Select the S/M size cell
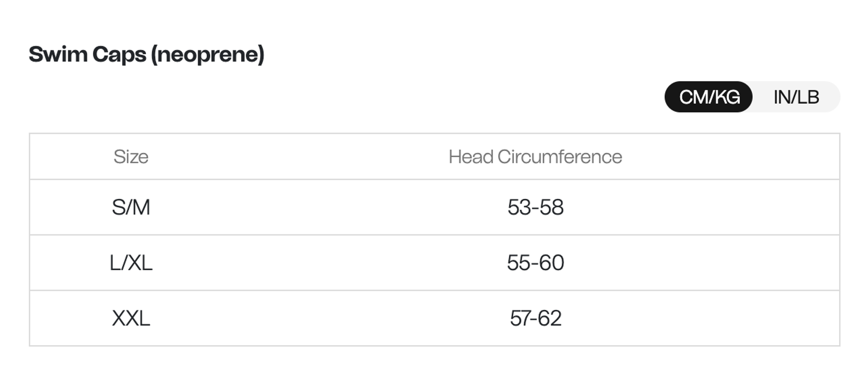The image size is (868, 375). pyautogui.click(x=131, y=207)
